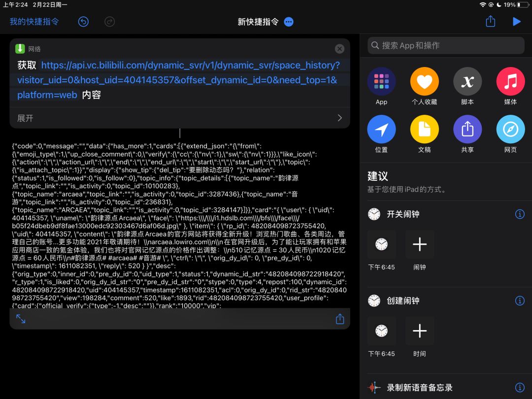Share the JSON result output
Image resolution: width=532 pixels, height=399 pixels.
point(339,319)
